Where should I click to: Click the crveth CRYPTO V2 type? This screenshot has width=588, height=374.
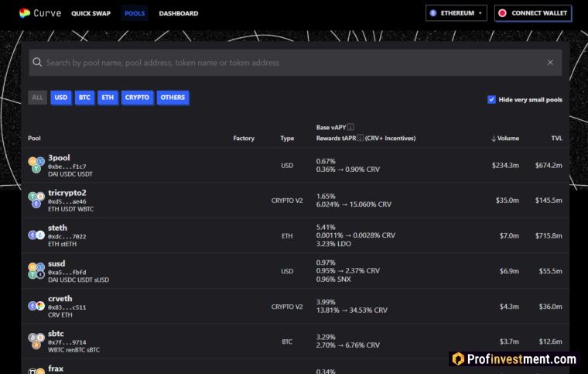pos(287,307)
